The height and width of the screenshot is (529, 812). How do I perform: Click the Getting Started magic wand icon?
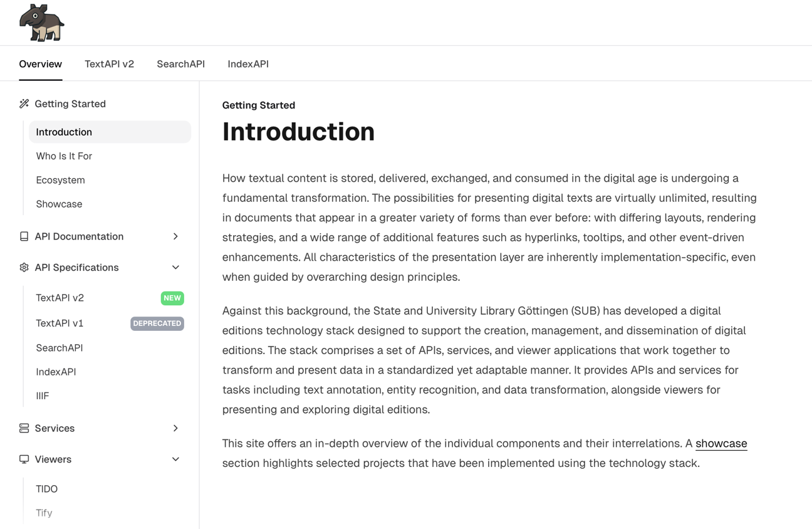(x=24, y=104)
